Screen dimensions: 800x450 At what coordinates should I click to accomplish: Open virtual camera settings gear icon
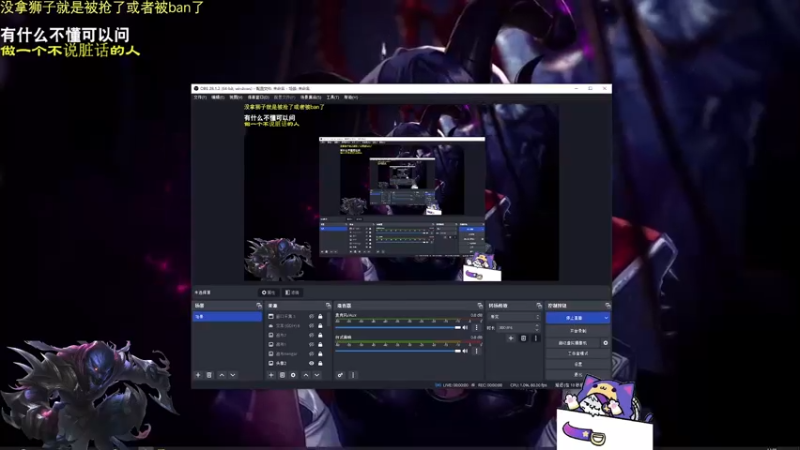(606, 343)
